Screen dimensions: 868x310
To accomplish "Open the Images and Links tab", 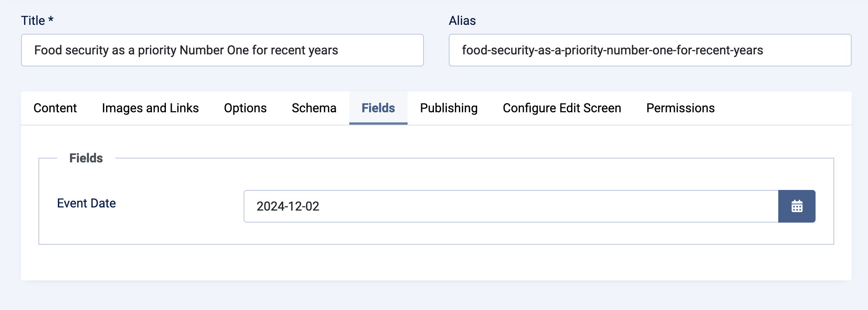I will tap(150, 108).
